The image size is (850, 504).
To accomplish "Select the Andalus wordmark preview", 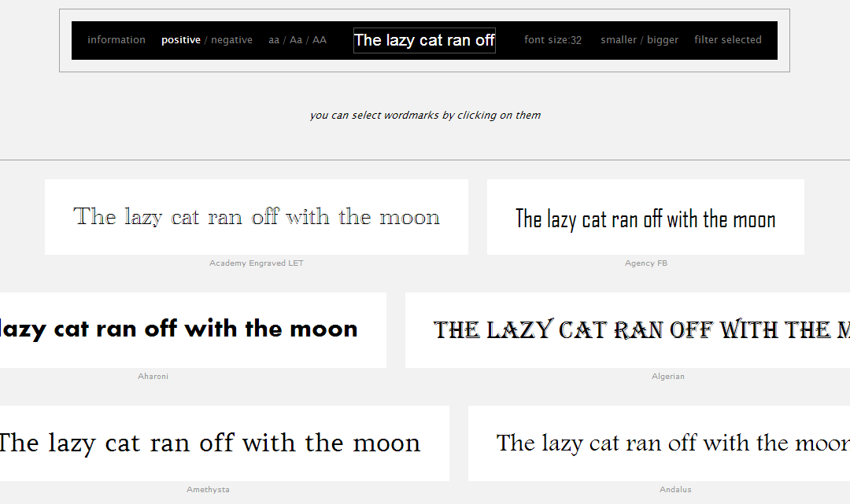I will tap(660, 443).
